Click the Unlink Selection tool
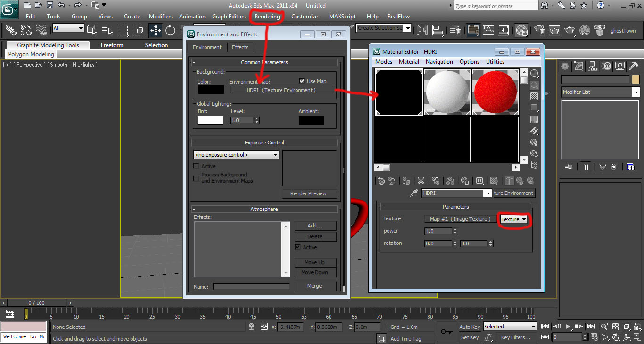 (x=26, y=30)
